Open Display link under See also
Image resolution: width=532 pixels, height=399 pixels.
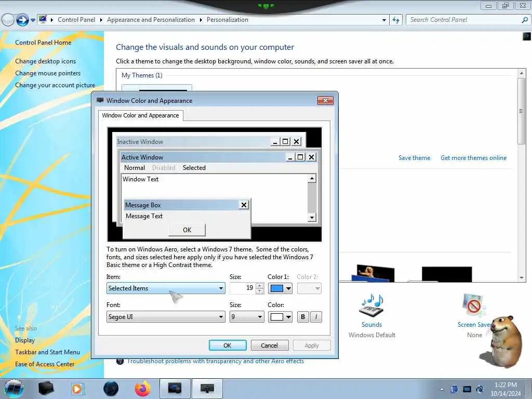click(25, 340)
